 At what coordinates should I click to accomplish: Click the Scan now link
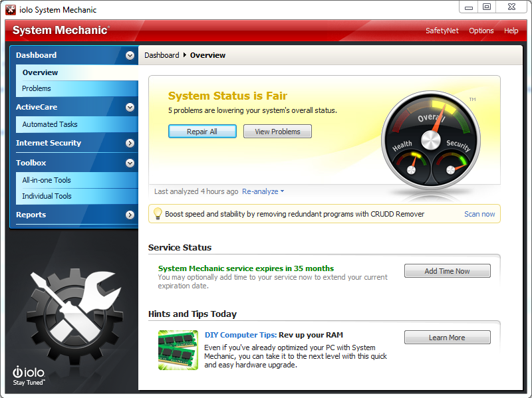(x=479, y=214)
